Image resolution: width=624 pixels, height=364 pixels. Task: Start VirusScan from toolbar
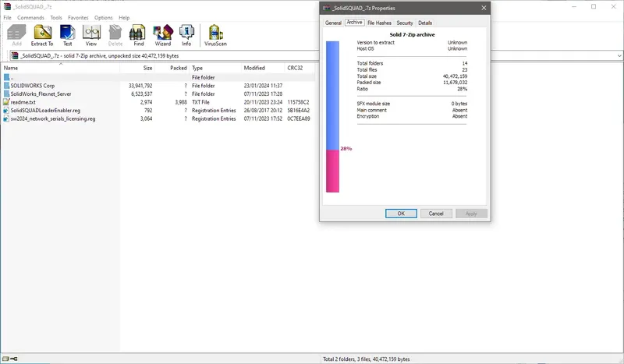point(215,35)
